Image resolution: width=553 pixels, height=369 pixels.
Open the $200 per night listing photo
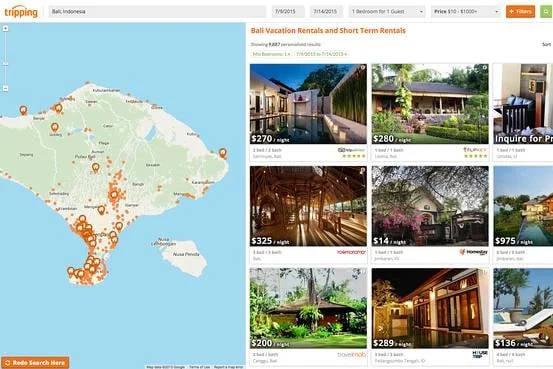pos(308,308)
